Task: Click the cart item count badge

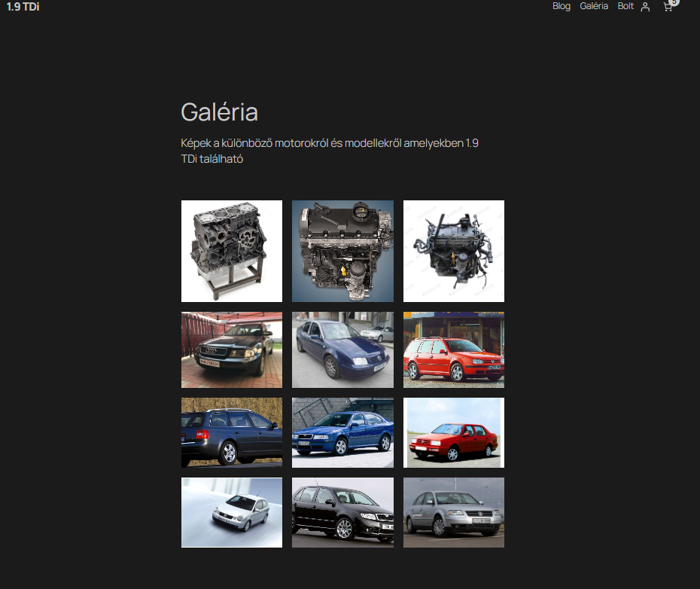Action: tap(674, 2)
